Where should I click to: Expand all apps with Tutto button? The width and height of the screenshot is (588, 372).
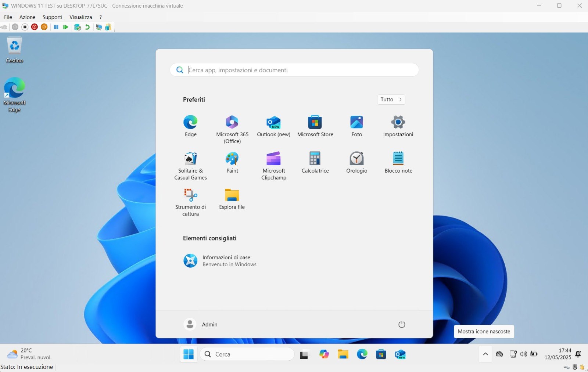(x=391, y=100)
